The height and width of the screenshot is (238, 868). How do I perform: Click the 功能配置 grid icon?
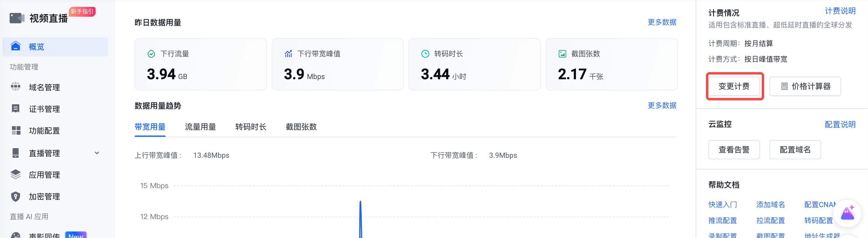tap(16, 130)
